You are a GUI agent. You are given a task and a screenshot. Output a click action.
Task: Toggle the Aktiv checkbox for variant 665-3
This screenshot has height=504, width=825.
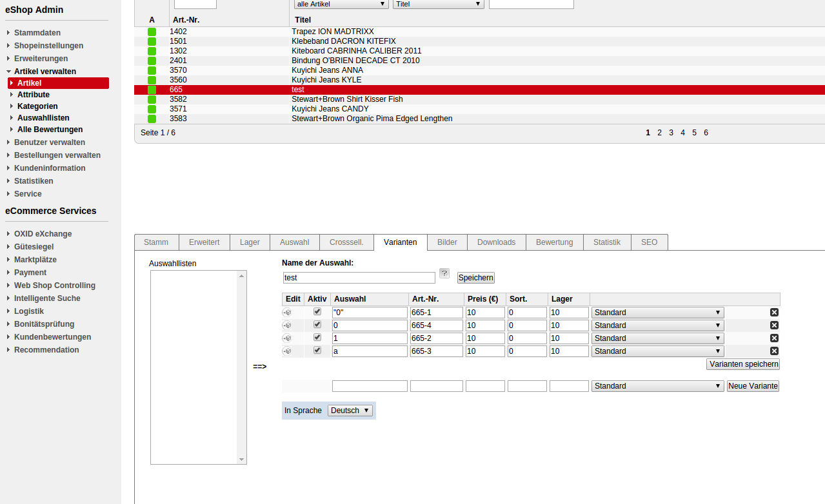(317, 351)
